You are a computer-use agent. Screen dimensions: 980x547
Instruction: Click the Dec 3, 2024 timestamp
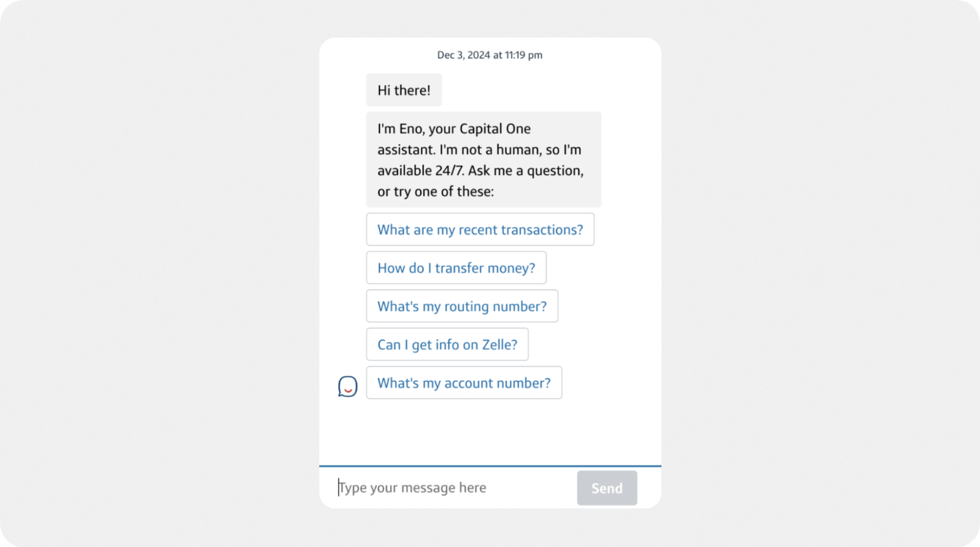[489, 54]
